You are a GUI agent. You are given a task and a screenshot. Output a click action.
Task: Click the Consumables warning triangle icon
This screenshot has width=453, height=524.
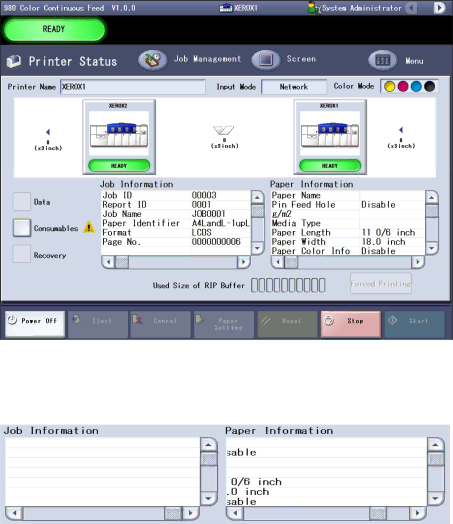point(89,227)
